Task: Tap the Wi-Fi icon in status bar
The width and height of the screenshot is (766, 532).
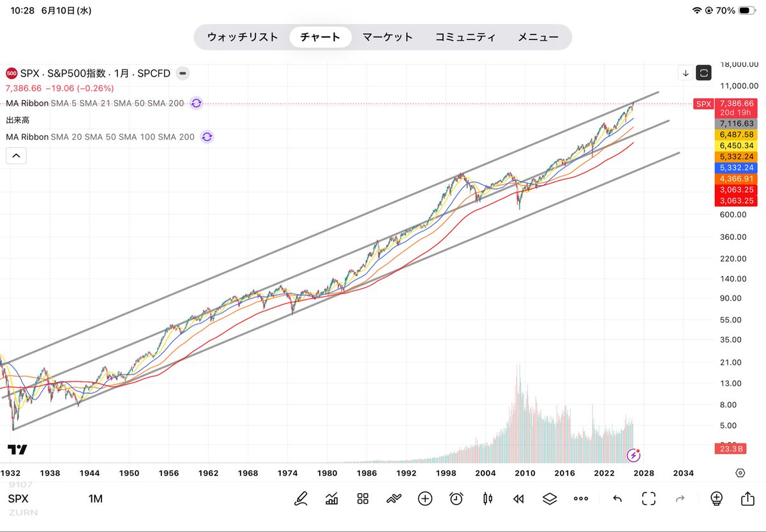Action: pyautogui.click(x=696, y=11)
